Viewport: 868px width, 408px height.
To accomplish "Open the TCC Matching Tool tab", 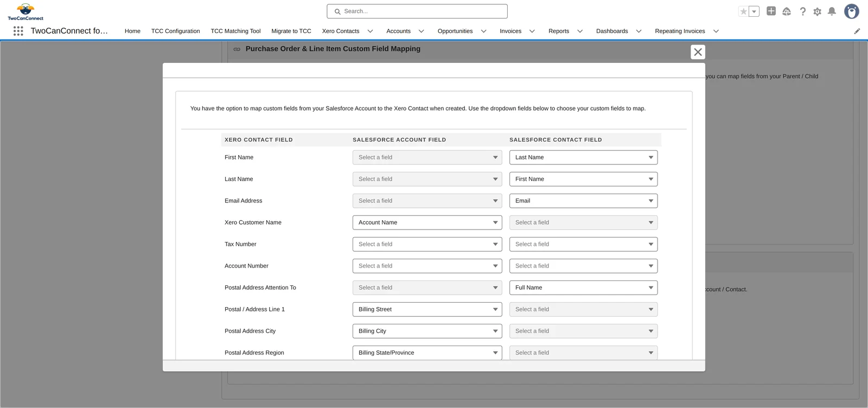I will point(235,31).
